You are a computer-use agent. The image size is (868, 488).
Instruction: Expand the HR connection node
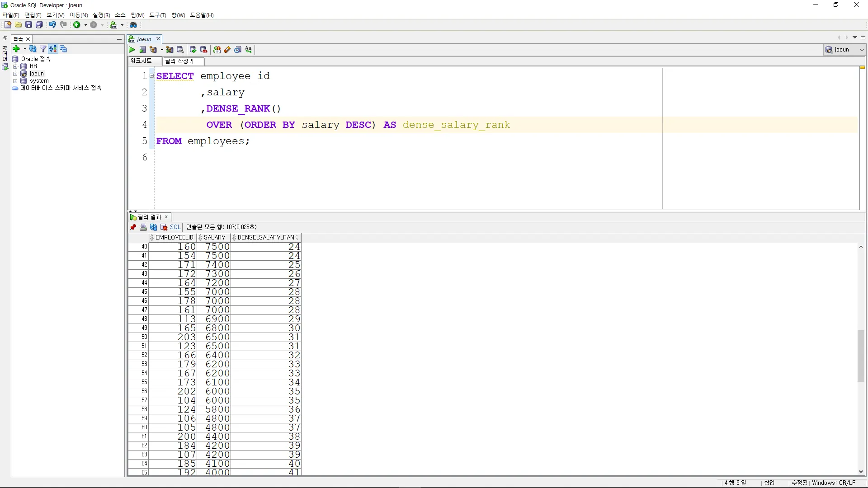pyautogui.click(x=15, y=66)
